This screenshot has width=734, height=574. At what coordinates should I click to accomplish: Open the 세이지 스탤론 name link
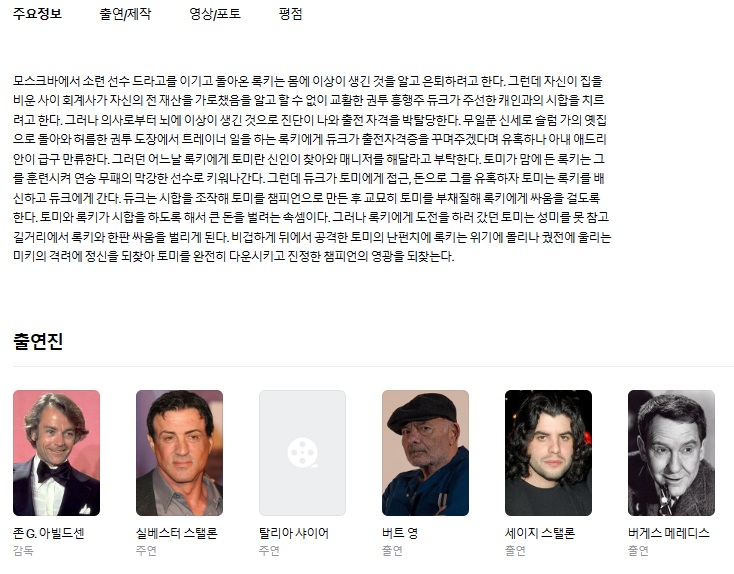[540, 533]
